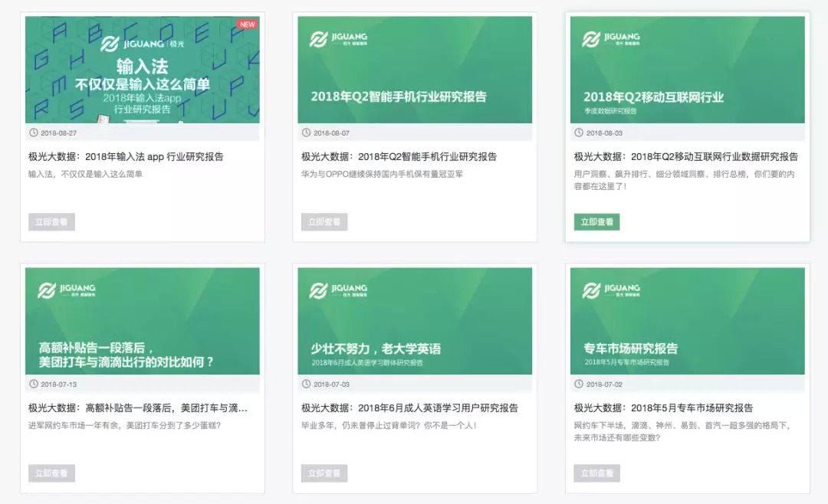Click the clock icon beside 2018-08-07

[306, 133]
